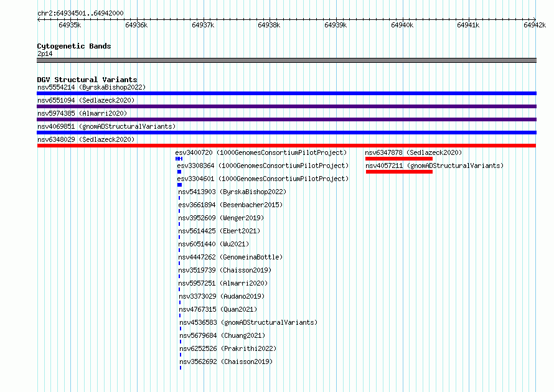Open nsv3562692 (Chaisson2019) label
The width and height of the screenshot is (554, 392).
[x=226, y=362]
